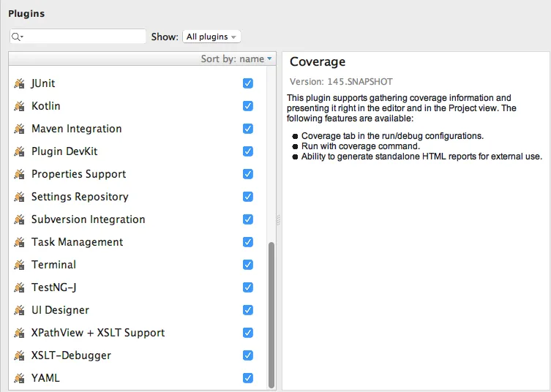Click the plugin icon beside YAML
The height and width of the screenshot is (392, 551).
pos(19,378)
